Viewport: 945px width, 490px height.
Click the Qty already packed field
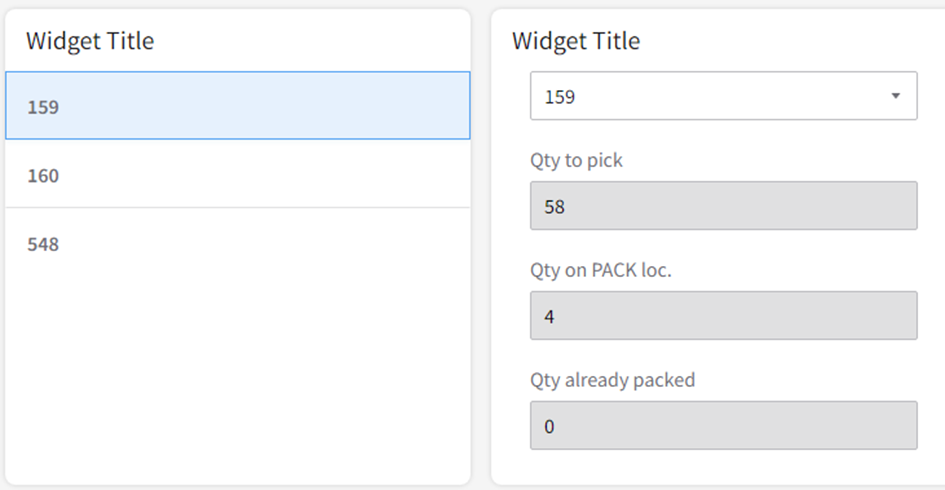point(722,426)
